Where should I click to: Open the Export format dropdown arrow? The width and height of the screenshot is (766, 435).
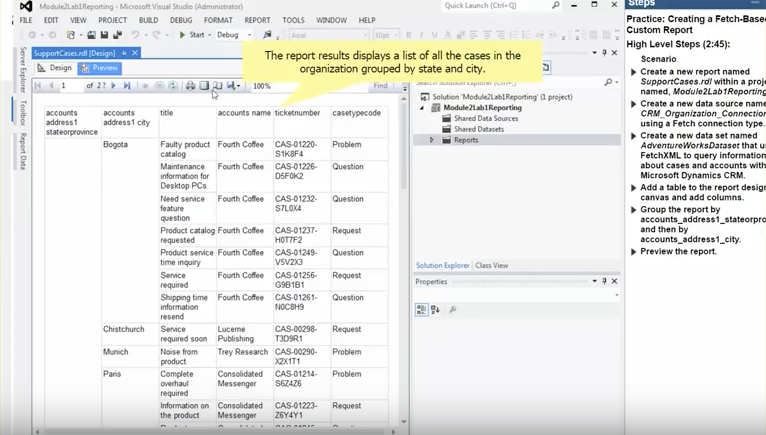(238, 86)
